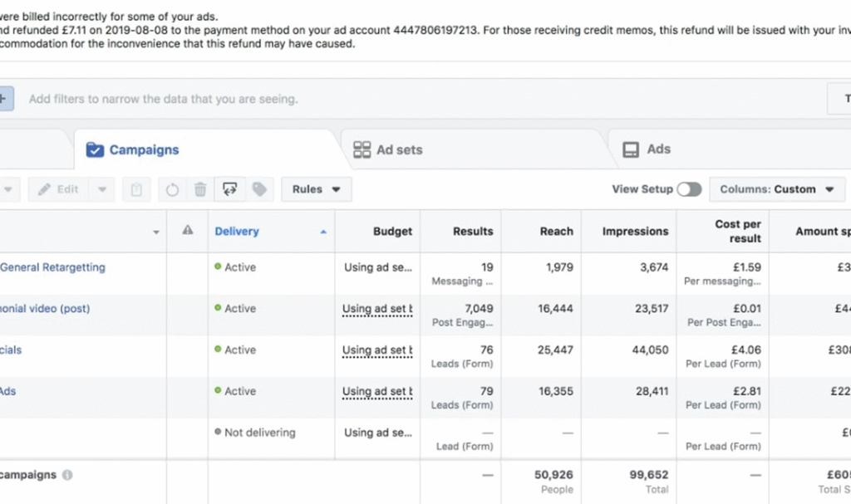Click the Impressions column header
Image resolution: width=851 pixels, height=504 pixels.
pos(635,232)
